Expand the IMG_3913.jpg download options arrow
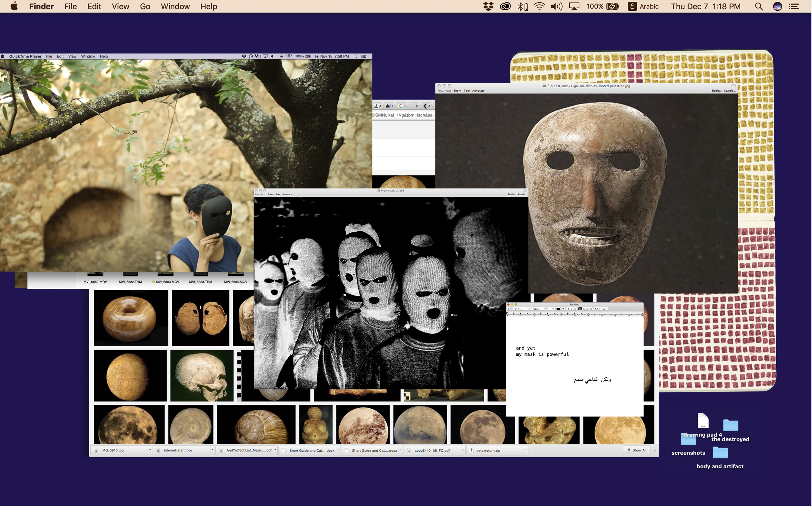The width and height of the screenshot is (812, 506). 150,450
